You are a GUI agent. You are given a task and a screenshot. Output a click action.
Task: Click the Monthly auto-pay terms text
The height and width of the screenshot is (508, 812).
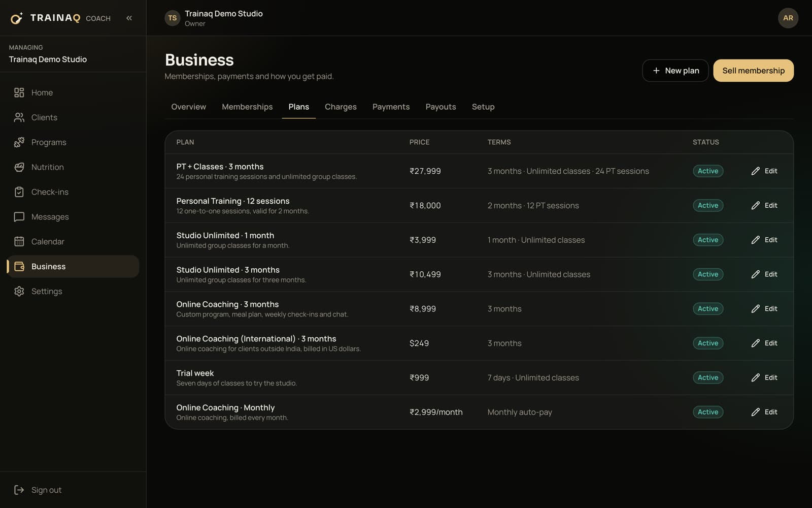pyautogui.click(x=520, y=412)
